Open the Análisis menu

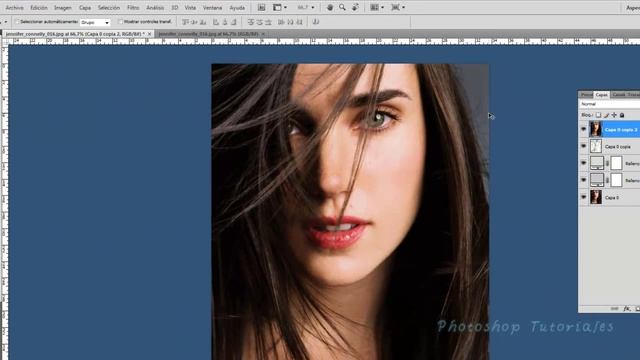click(x=155, y=8)
